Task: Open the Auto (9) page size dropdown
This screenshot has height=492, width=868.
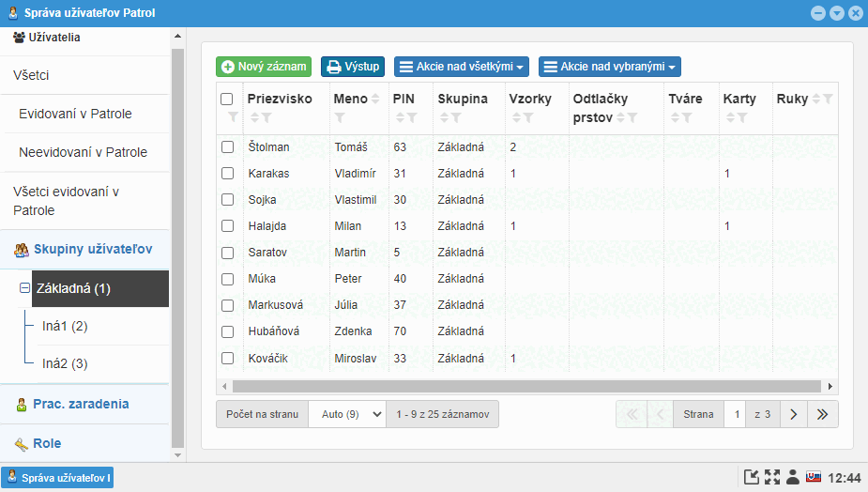Action: 347,414
